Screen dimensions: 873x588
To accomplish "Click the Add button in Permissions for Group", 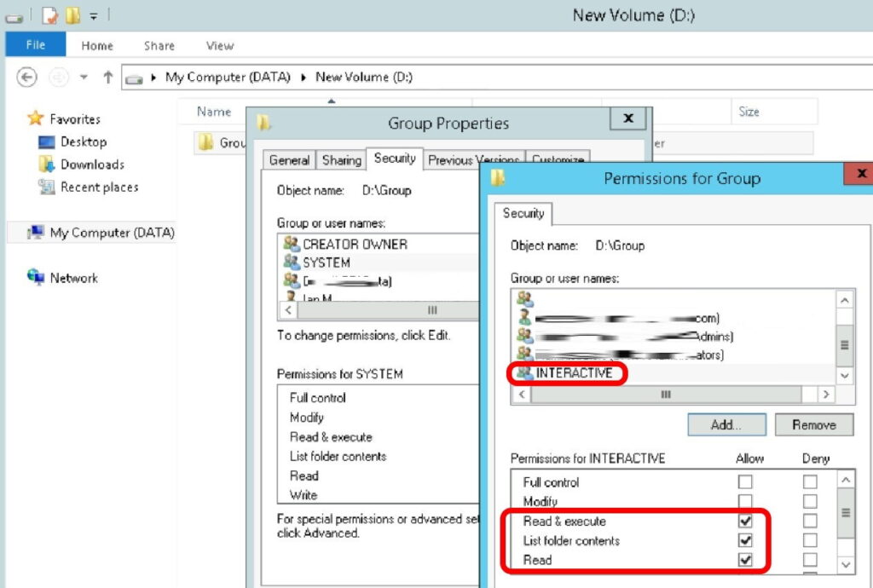I will pyautogui.click(x=726, y=424).
